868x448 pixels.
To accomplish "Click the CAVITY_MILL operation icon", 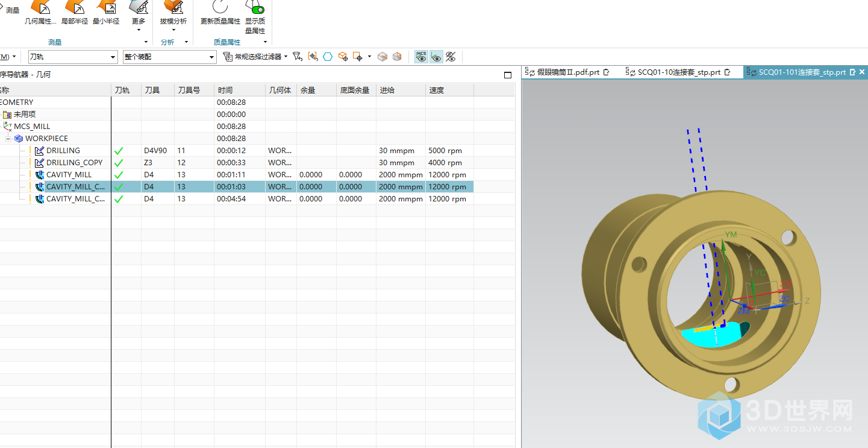I will (40, 174).
